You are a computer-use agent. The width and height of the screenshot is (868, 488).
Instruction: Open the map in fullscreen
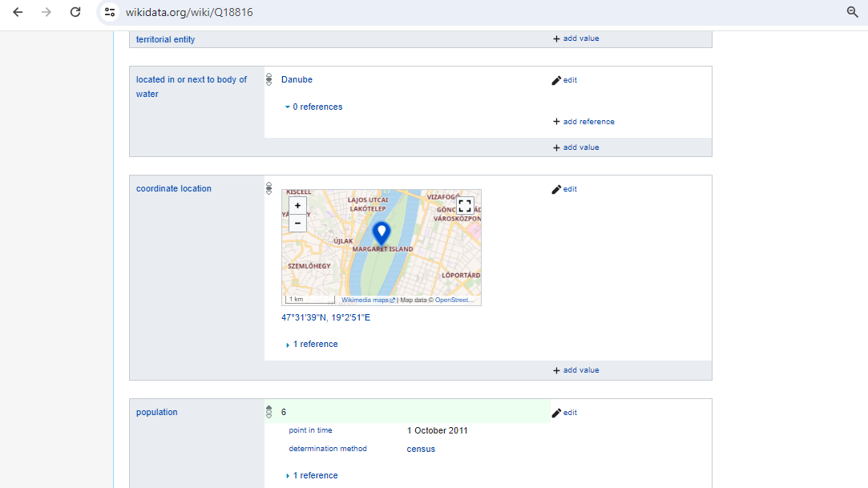[465, 205]
